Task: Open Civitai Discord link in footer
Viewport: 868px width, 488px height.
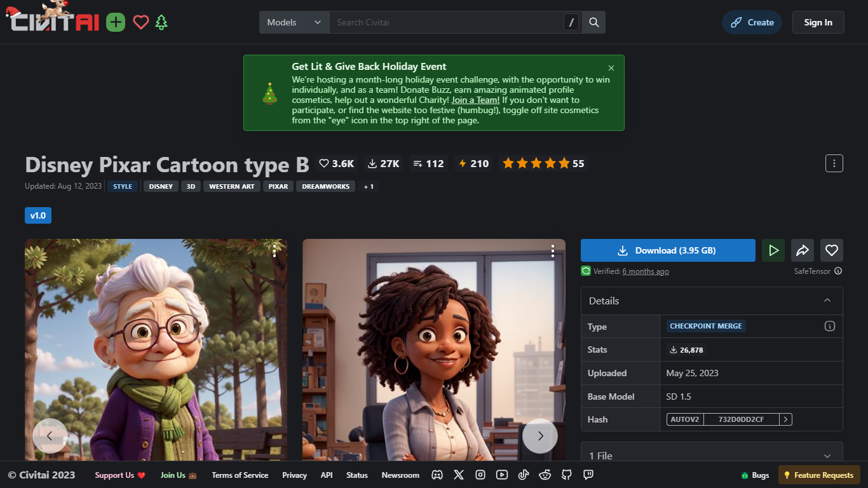Action: pyautogui.click(x=437, y=475)
